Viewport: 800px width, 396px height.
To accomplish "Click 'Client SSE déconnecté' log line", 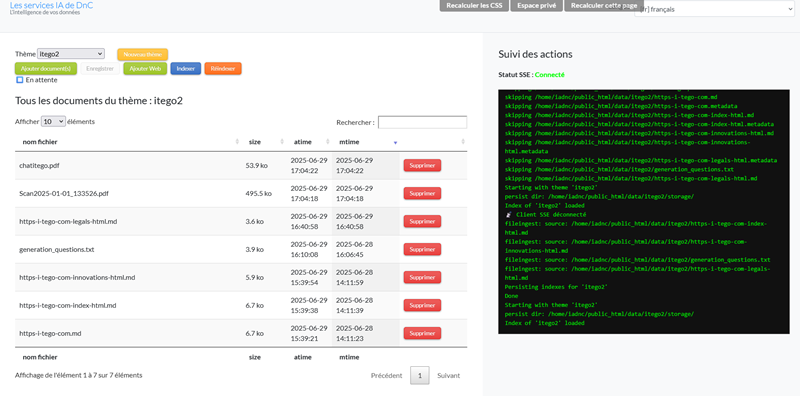I will (545, 215).
